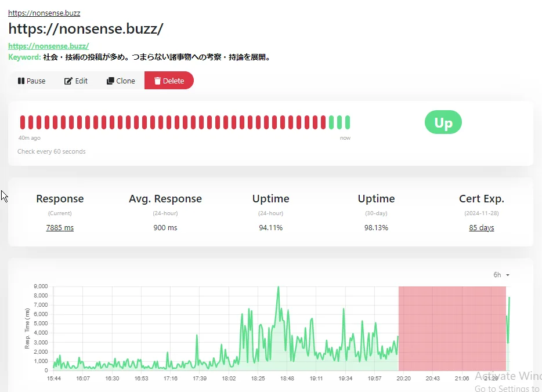542x392 pixels.
Task: Select the first green heartbeat bar after the red ones
Action: click(x=331, y=122)
